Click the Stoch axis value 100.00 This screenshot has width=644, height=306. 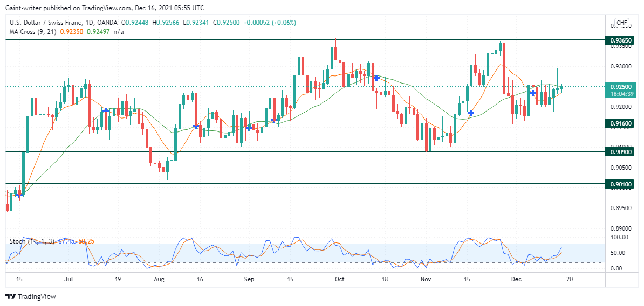tap(619, 237)
